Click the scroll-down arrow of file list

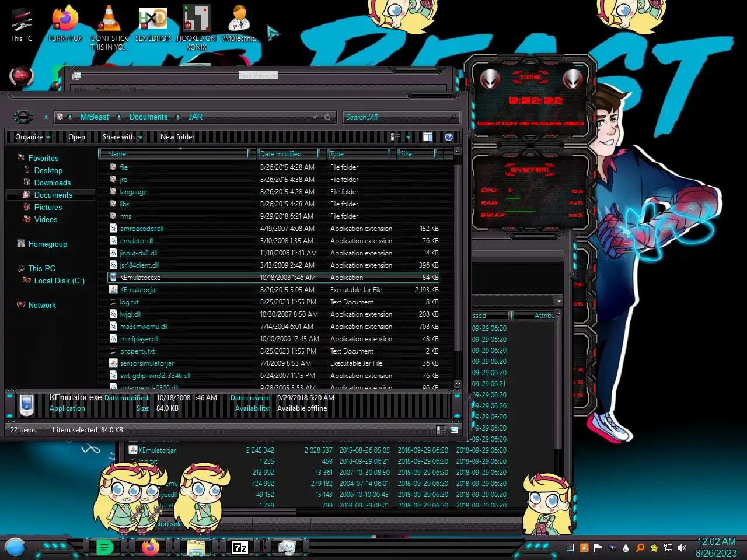458,384
